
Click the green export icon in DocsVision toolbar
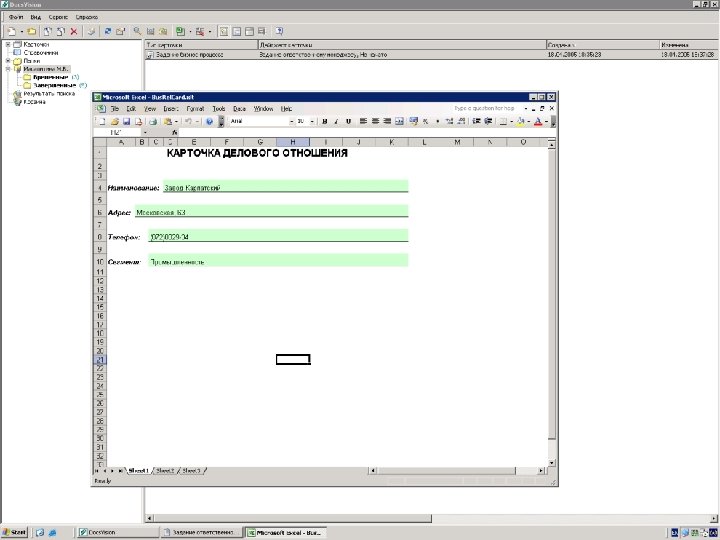pos(180,31)
